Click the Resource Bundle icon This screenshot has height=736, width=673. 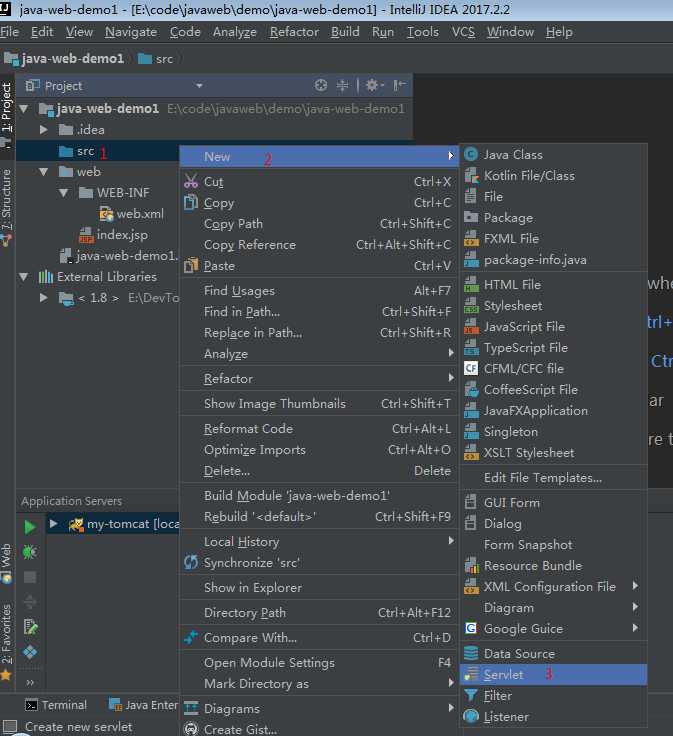(471, 566)
